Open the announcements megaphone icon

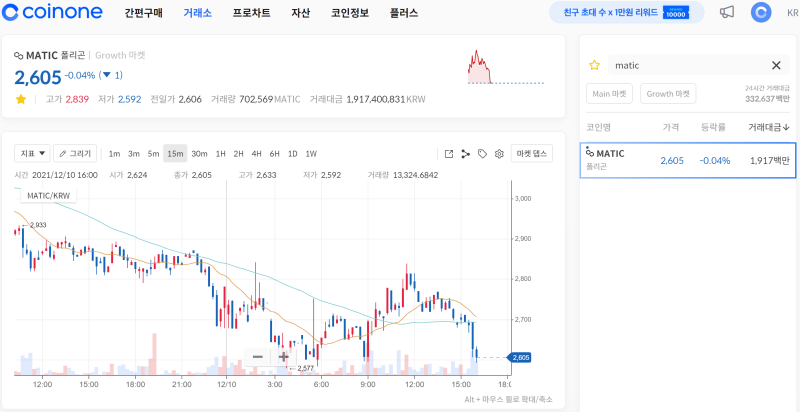(727, 12)
